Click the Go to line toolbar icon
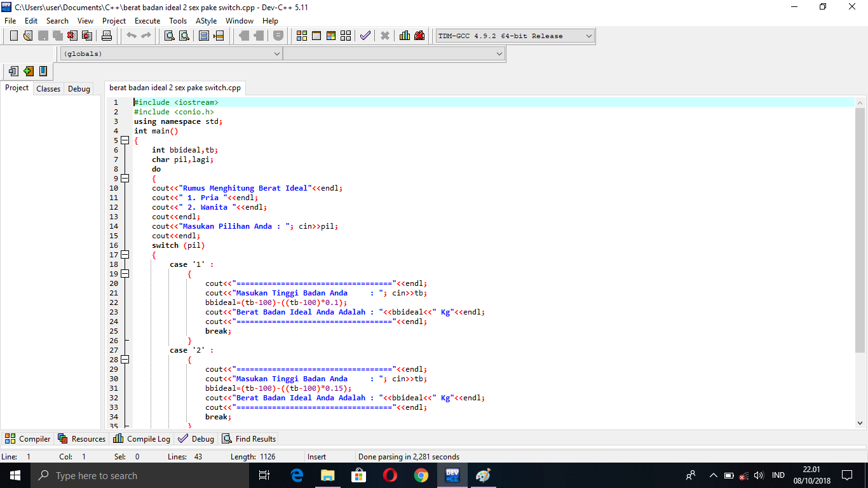Viewport: 868px width, 488px height. [219, 36]
